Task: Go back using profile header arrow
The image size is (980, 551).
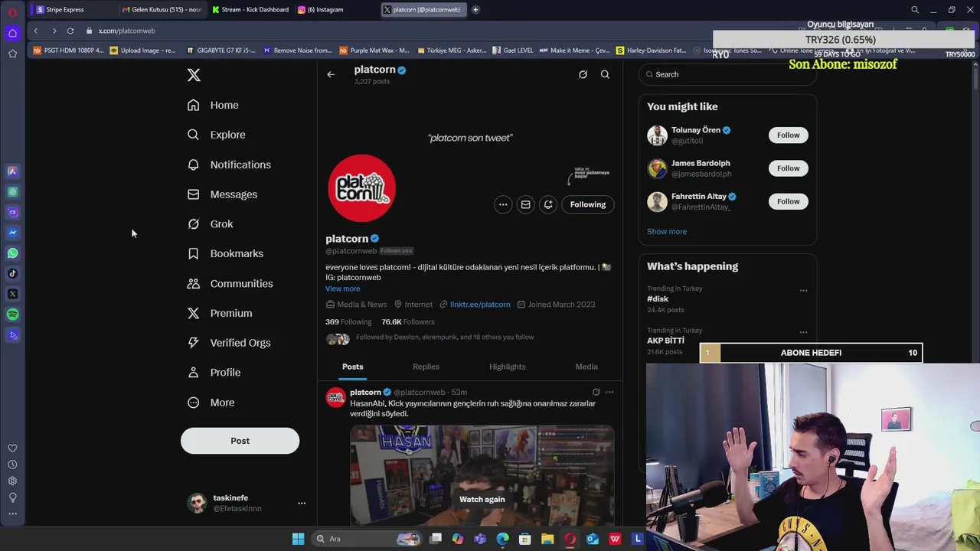Action: [331, 74]
